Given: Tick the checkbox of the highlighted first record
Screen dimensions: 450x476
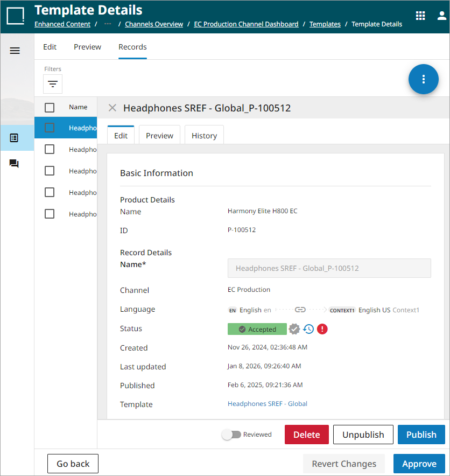Looking at the screenshot, I should pyautogui.click(x=50, y=128).
